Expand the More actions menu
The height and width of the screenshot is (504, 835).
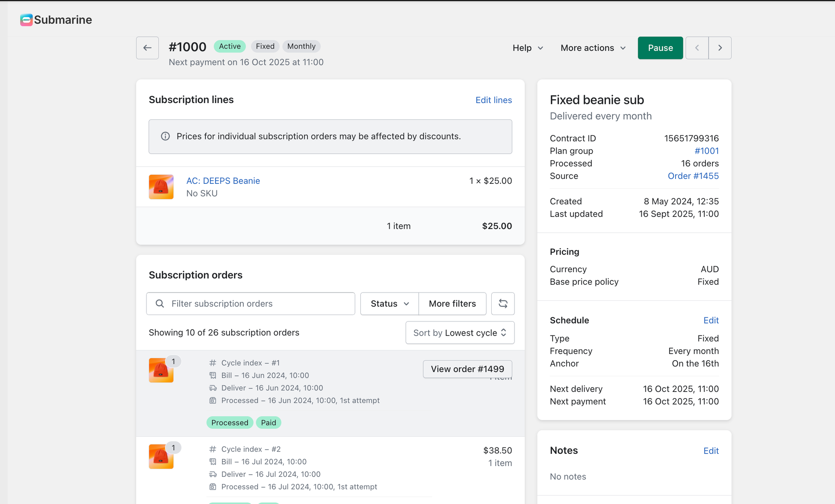pyautogui.click(x=593, y=48)
